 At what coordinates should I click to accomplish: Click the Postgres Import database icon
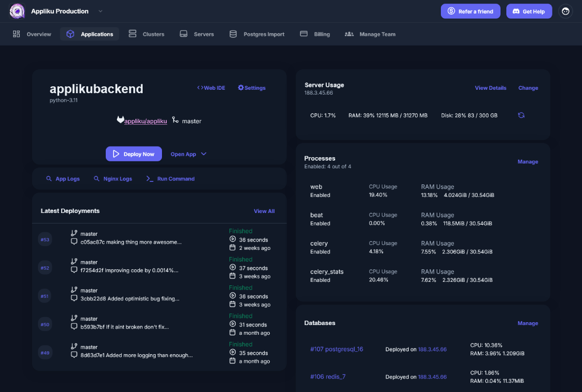tap(233, 34)
